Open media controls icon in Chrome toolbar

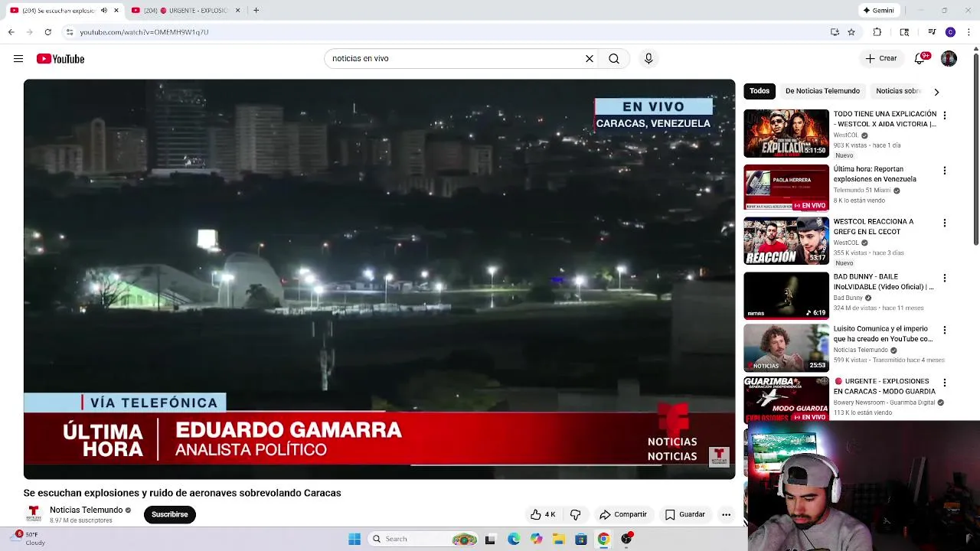click(x=932, y=32)
